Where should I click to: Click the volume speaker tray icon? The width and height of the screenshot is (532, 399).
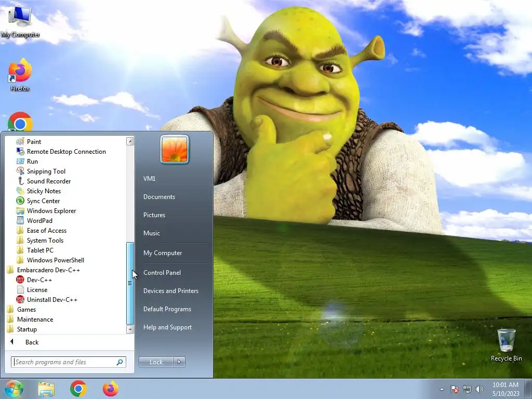480,389
